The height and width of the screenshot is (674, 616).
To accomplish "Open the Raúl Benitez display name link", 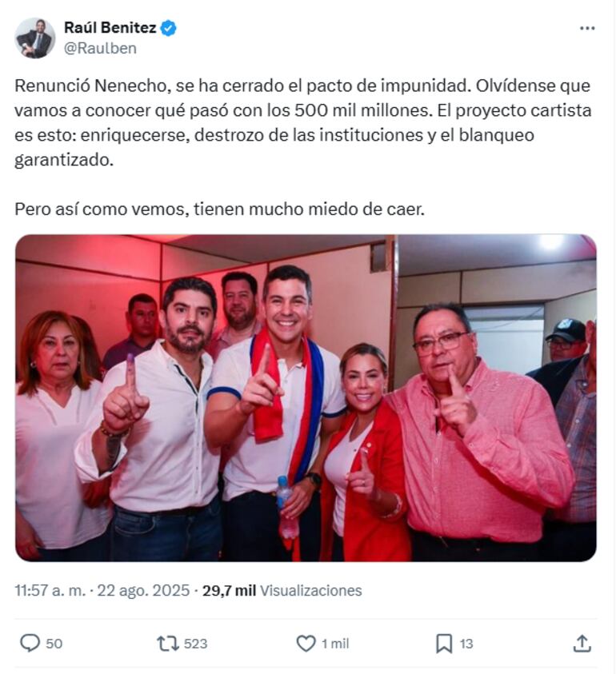I will (110, 28).
